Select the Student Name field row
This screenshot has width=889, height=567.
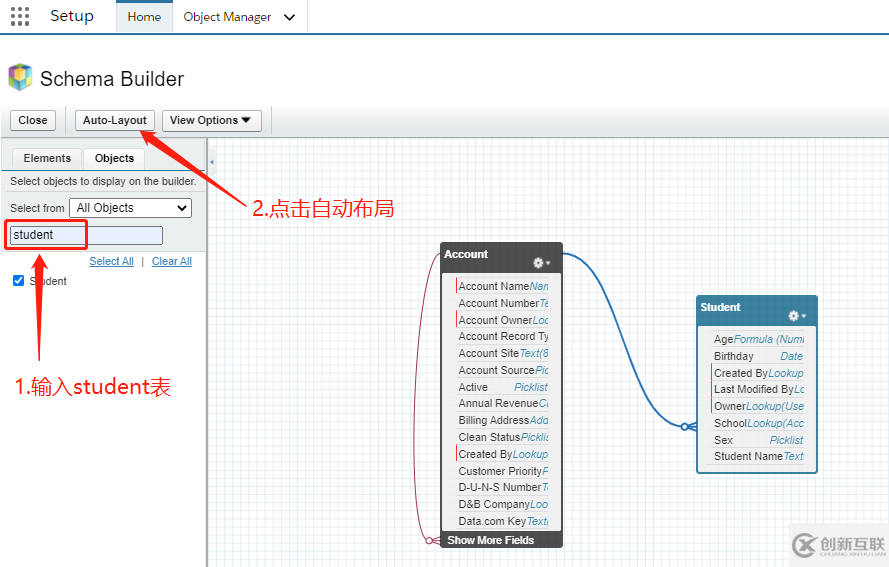click(758, 456)
